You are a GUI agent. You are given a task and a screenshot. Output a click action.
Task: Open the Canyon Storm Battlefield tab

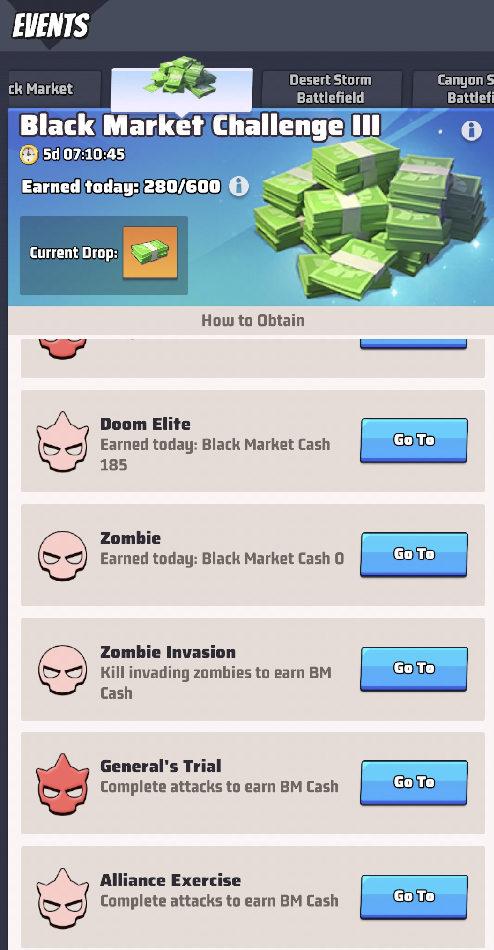click(x=454, y=89)
